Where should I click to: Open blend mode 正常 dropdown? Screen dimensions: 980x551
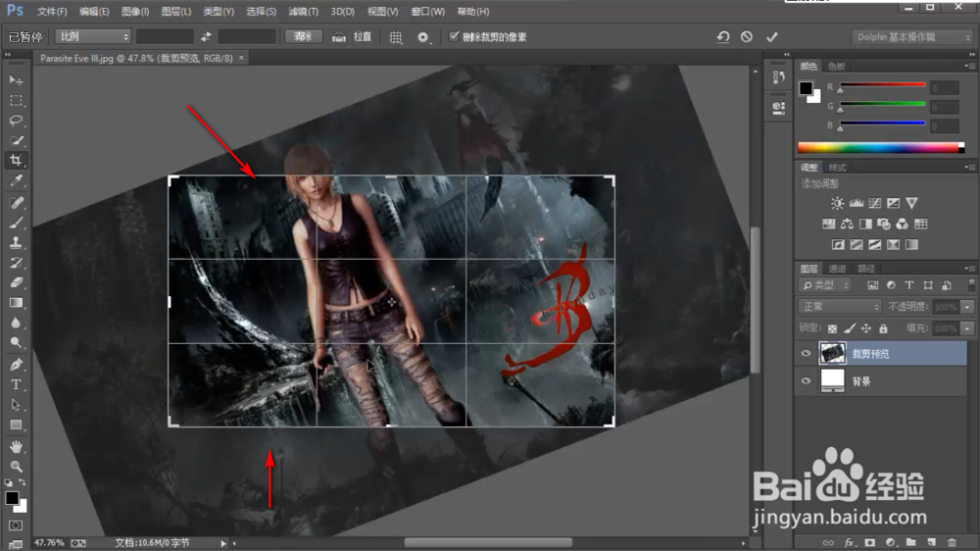coord(840,307)
